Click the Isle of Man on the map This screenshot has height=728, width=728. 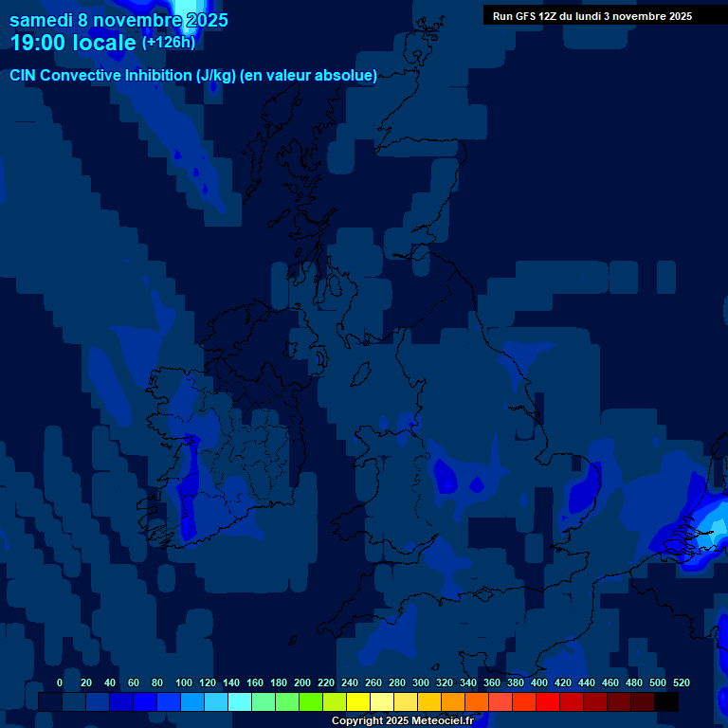click(361, 373)
